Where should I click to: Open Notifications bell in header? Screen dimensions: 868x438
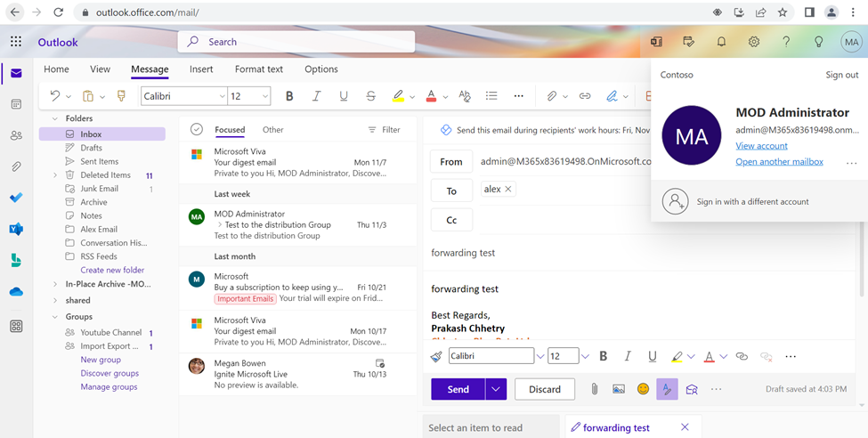(x=721, y=42)
